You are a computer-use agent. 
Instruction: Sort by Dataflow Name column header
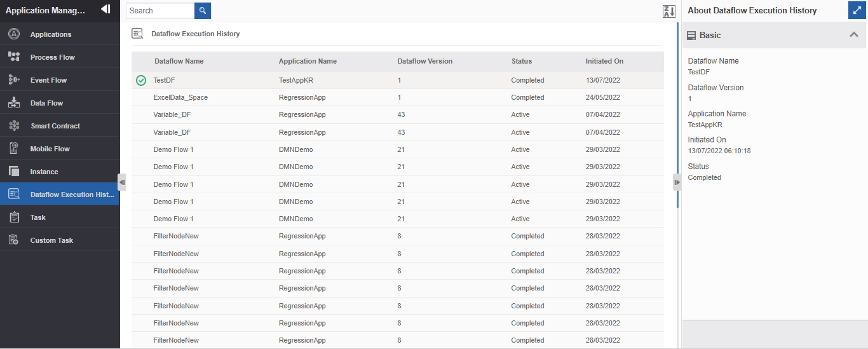[x=179, y=61]
